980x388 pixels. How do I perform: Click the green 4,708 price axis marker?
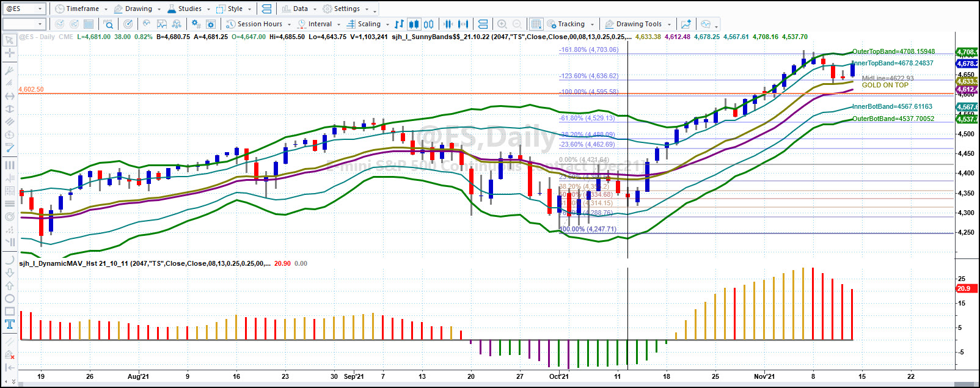[967, 53]
